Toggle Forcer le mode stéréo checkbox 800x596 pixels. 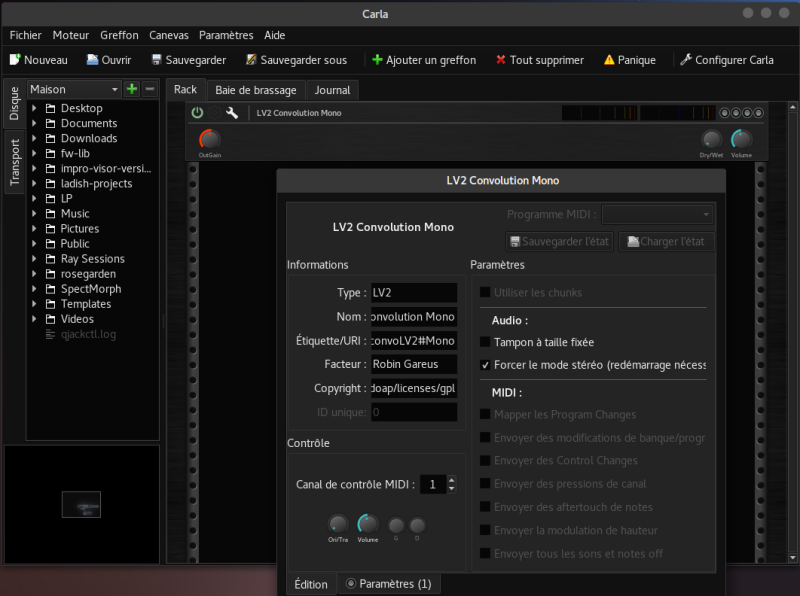486,365
